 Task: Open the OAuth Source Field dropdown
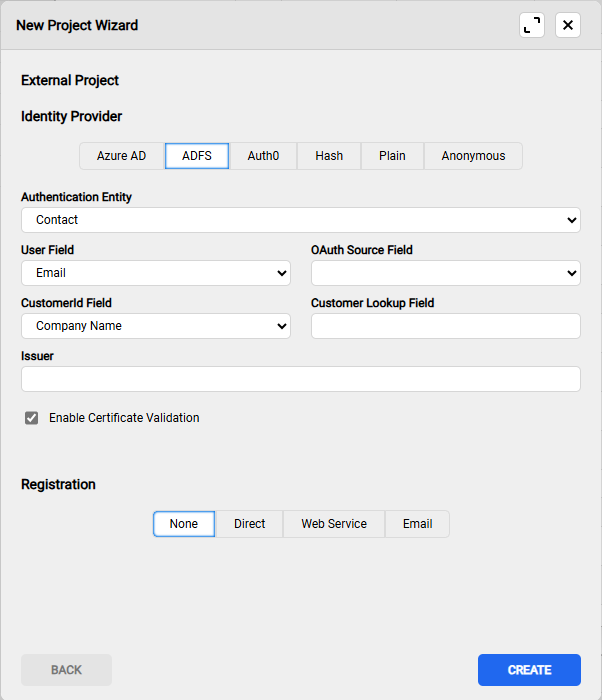pos(445,273)
